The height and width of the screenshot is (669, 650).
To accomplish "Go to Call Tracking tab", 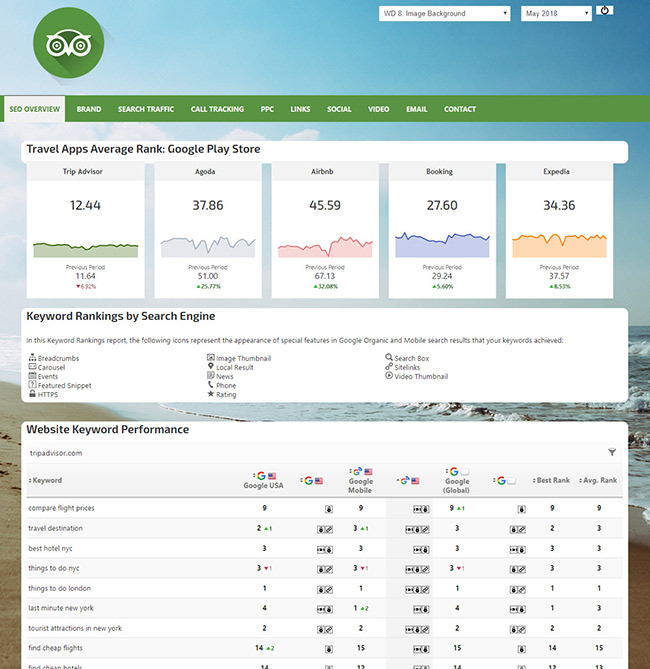I will (x=217, y=109).
